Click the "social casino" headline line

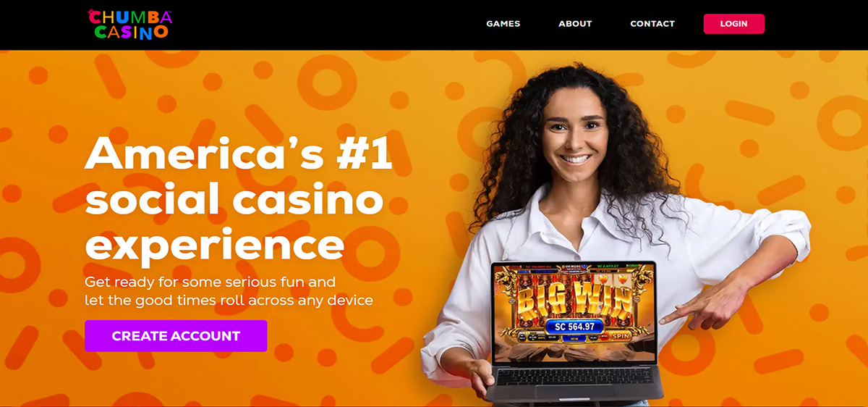(233, 200)
